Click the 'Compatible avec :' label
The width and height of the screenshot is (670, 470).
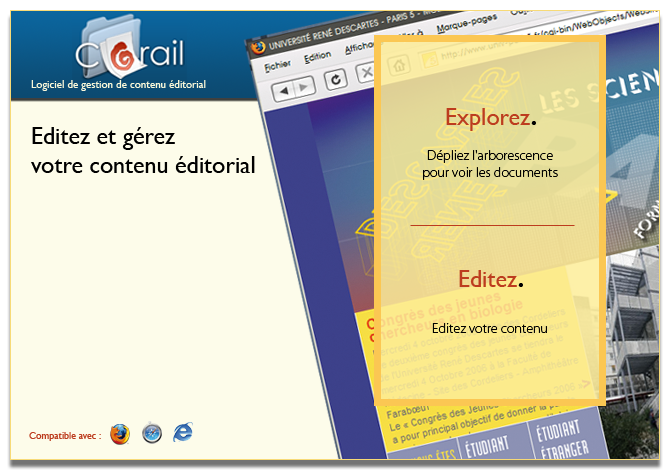(65, 436)
